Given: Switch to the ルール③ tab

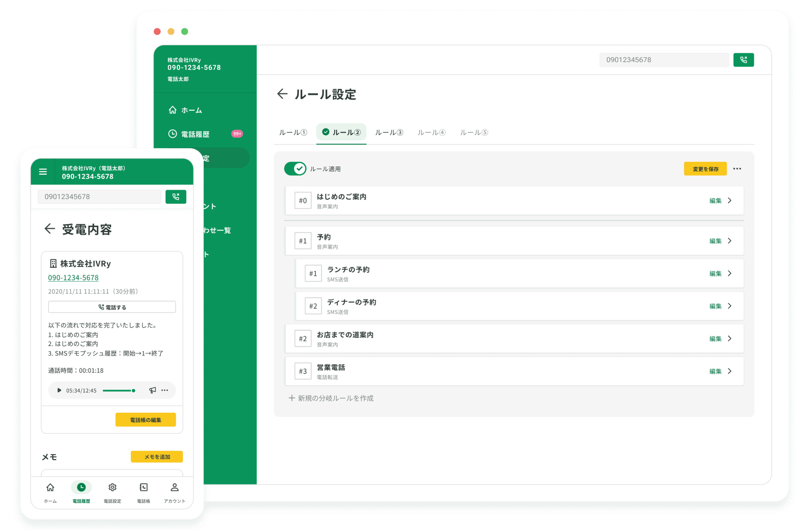Looking at the screenshot, I should coord(389,132).
